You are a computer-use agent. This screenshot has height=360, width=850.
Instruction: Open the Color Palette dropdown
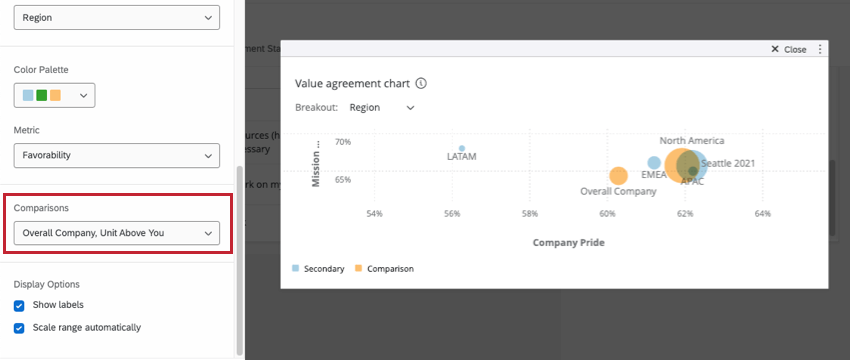54,95
